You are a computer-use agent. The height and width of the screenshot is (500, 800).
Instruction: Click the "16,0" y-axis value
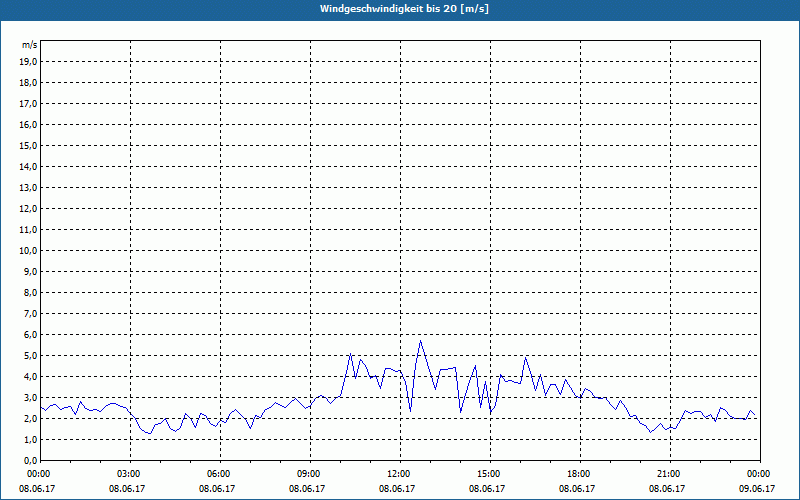(29, 124)
